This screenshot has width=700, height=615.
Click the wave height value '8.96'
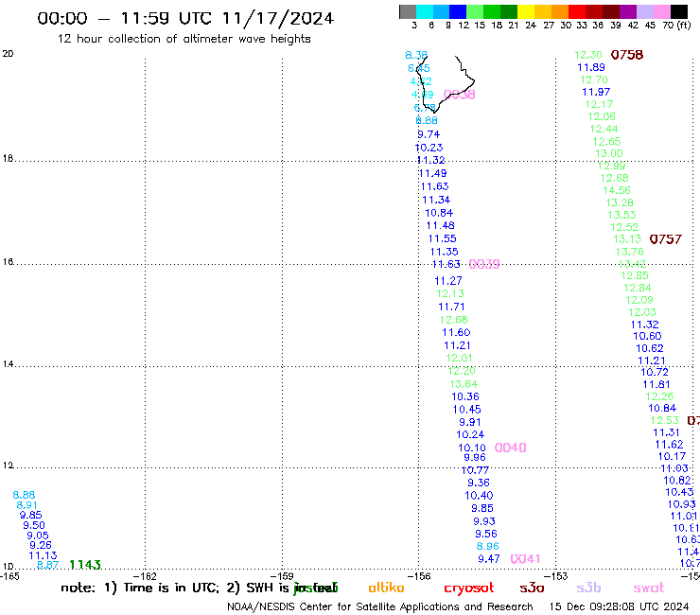[487, 546]
